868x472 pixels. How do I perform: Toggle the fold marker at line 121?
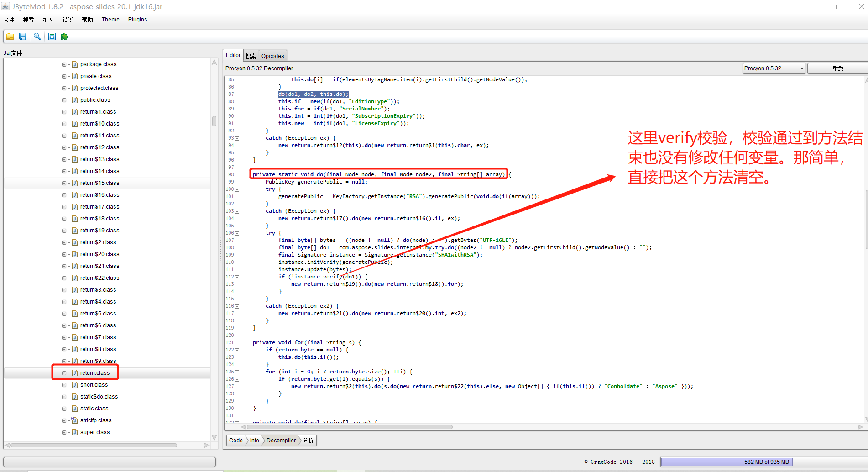tap(237, 343)
